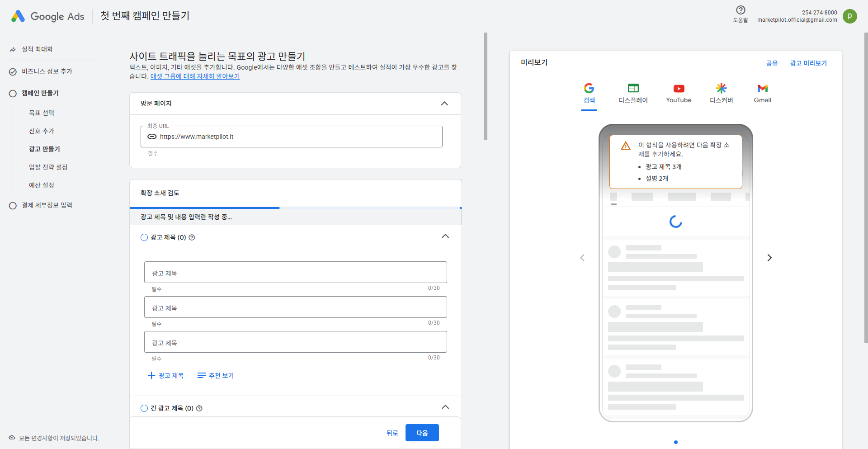Open the 도움말 help icon
868x449 pixels.
[x=741, y=10]
